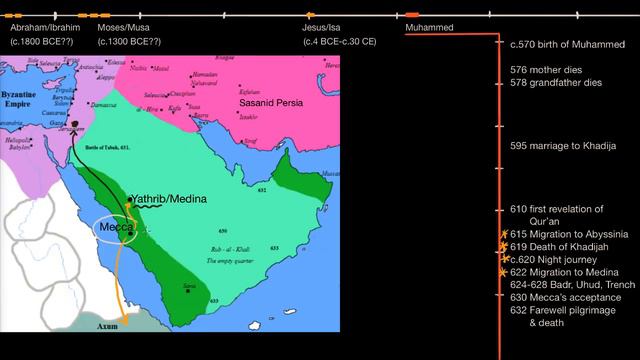Select 'c.620 Night journey' entry
Viewport: 640px width, 360px height.
(553, 260)
